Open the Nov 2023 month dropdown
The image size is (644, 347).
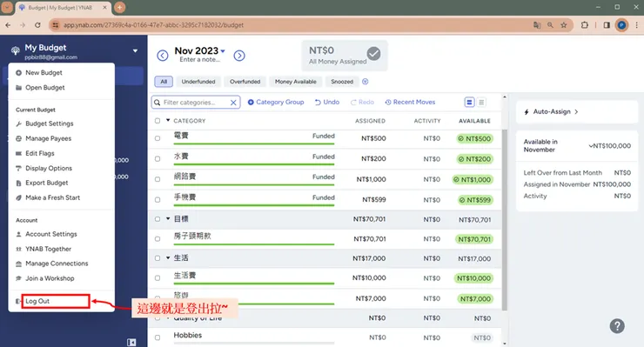[x=223, y=51]
